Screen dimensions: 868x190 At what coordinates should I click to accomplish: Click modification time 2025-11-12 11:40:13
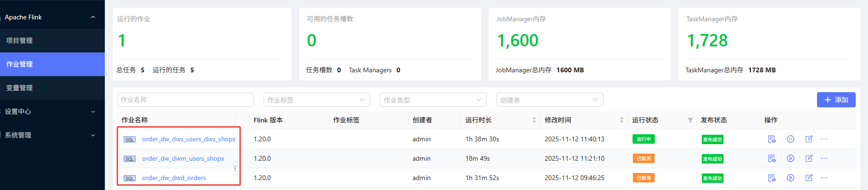coord(574,139)
